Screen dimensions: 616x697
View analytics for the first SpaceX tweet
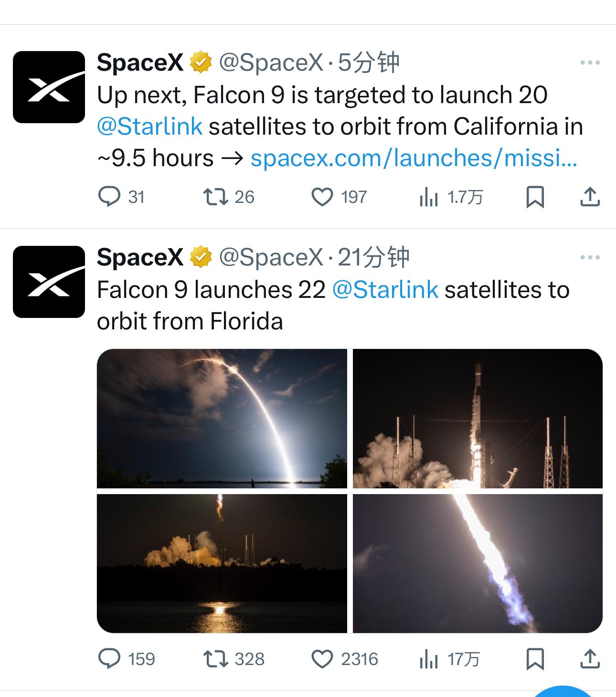[428, 197]
